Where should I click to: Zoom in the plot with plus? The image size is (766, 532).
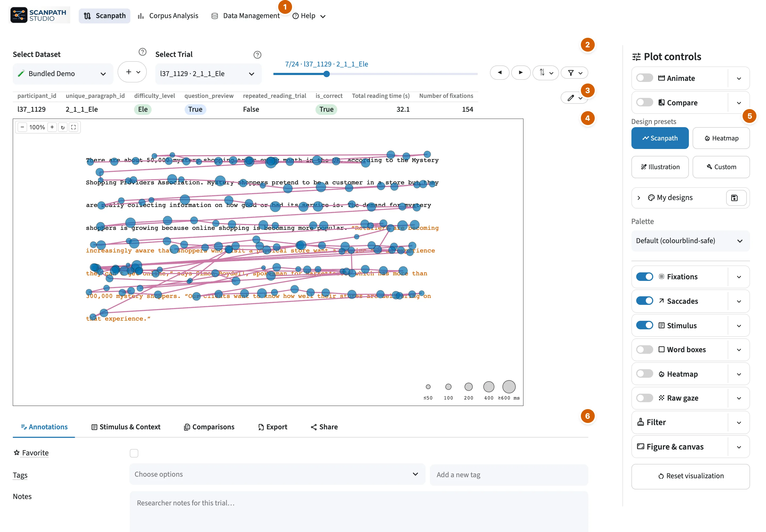[52, 127]
